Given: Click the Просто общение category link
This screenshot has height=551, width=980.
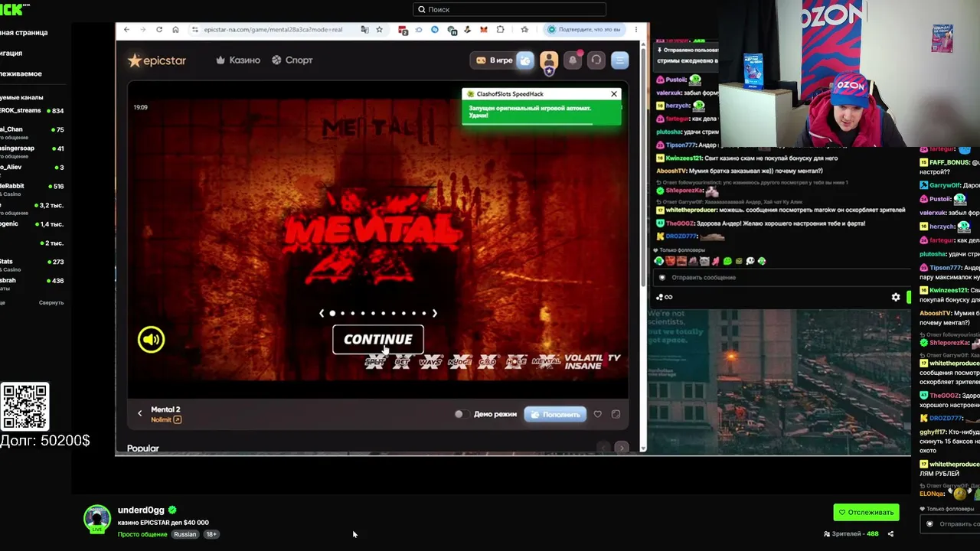Looking at the screenshot, I should pos(142,534).
